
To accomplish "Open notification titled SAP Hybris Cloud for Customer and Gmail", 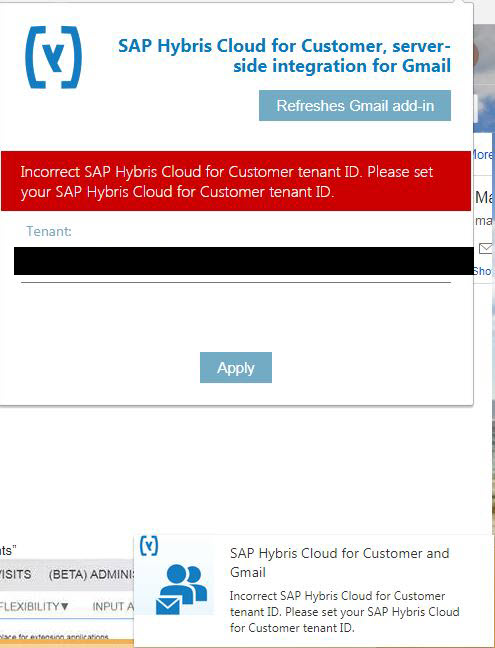I will (339, 562).
